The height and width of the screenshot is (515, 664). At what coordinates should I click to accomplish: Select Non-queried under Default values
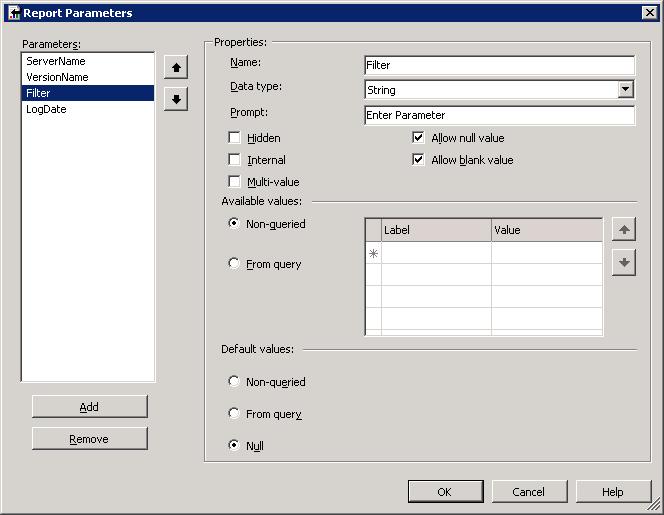click(x=234, y=381)
